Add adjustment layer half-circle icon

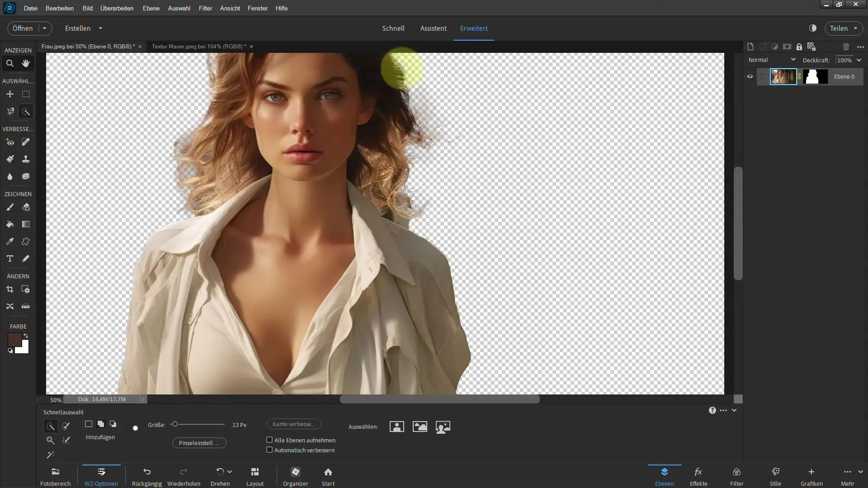[775, 47]
